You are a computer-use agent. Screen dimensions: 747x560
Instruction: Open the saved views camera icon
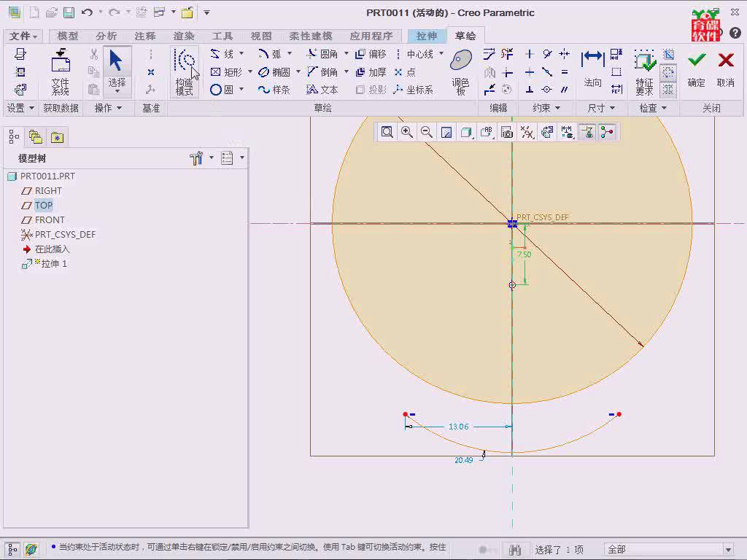pyautogui.click(x=507, y=132)
